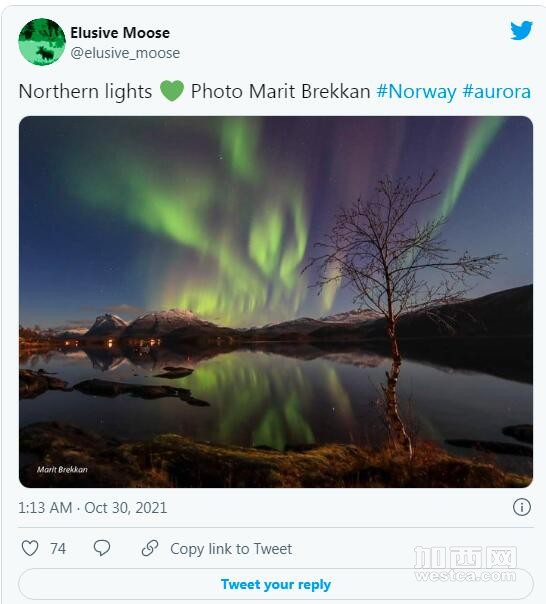
Task: Open the #aurora hashtag
Action: (496, 92)
